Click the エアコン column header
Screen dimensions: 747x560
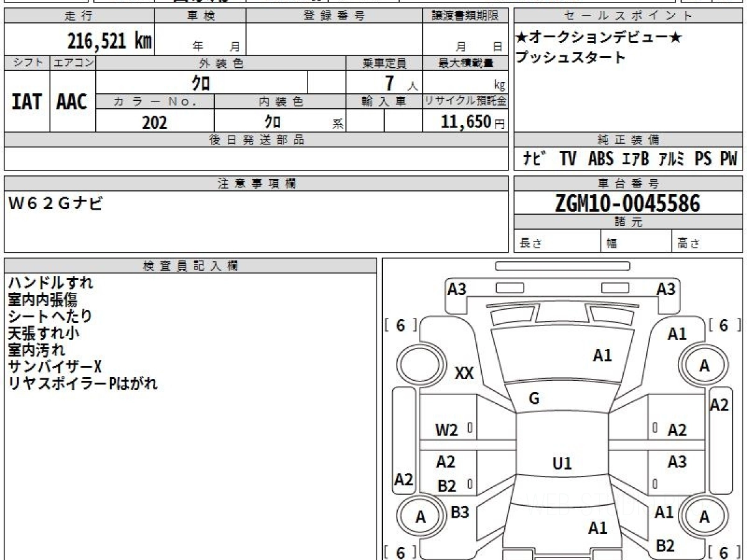tap(73, 63)
